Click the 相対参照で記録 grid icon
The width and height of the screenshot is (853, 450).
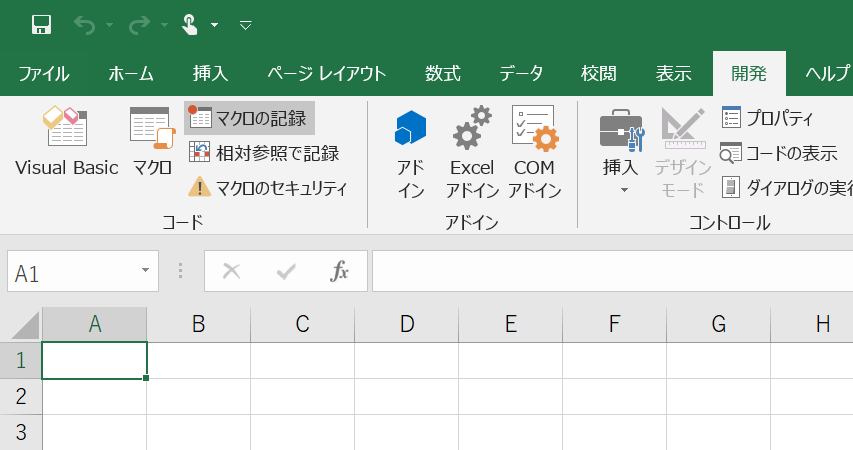(x=199, y=152)
